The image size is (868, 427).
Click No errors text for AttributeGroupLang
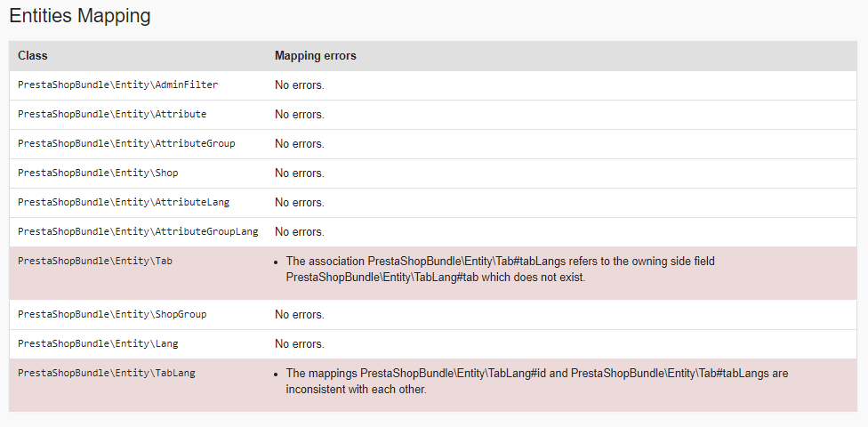[x=299, y=231]
